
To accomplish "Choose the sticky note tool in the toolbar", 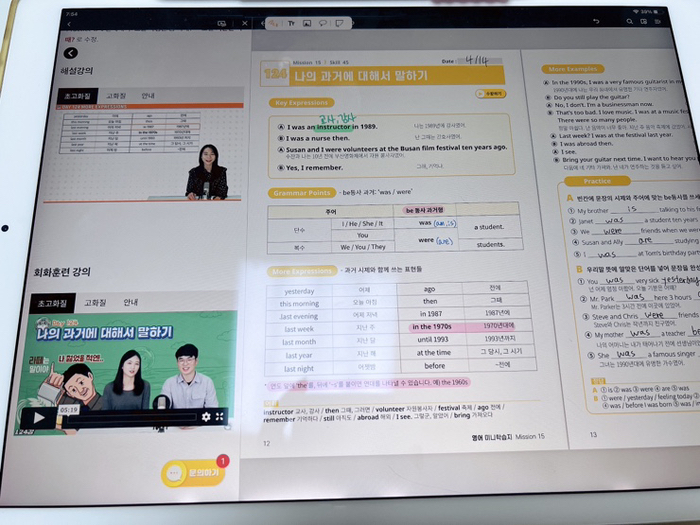I will (x=339, y=23).
